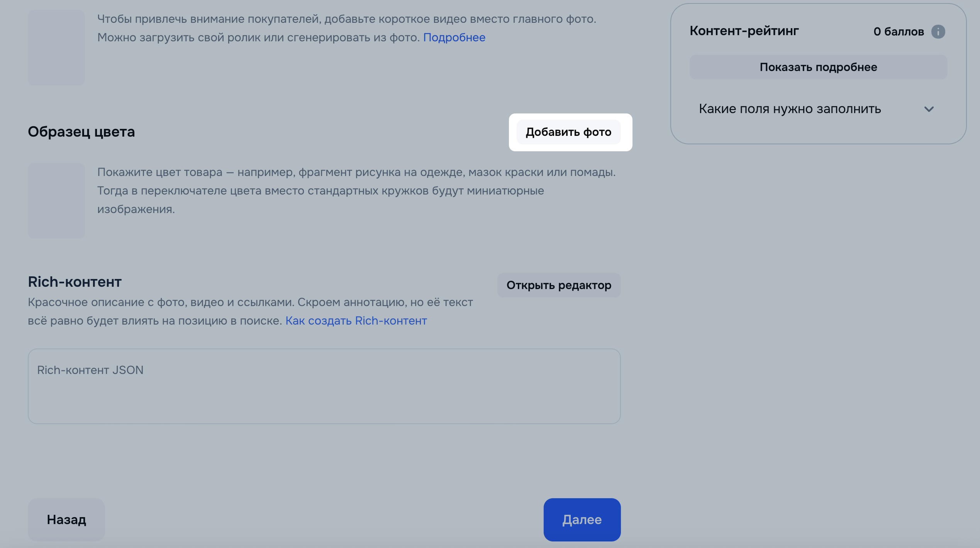Click the Какие поля нужно заполнить label
The image size is (980, 548).
point(790,109)
